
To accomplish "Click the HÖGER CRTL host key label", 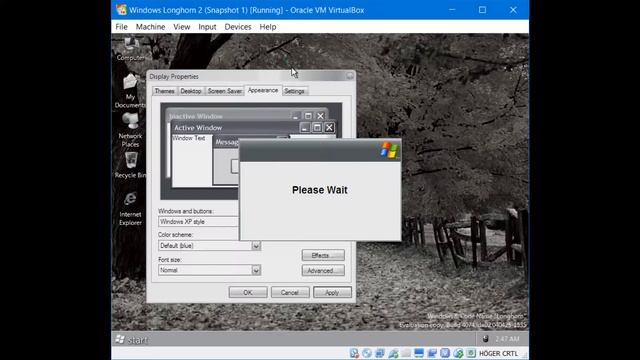I will click(498, 353).
